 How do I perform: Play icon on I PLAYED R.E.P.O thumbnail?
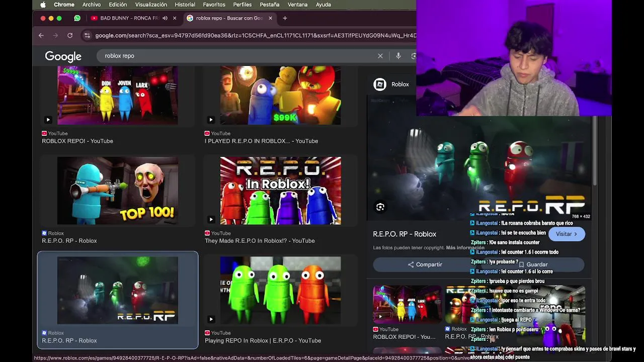tap(211, 120)
